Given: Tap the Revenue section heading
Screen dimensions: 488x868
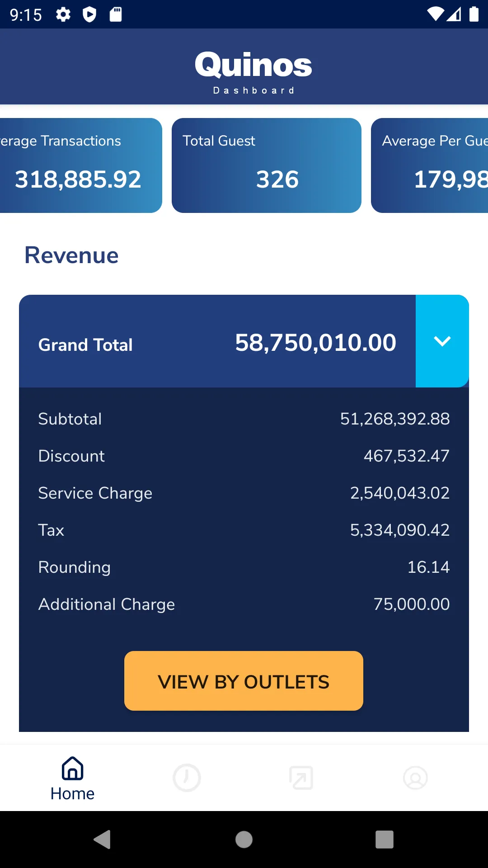Looking at the screenshot, I should 71,255.
